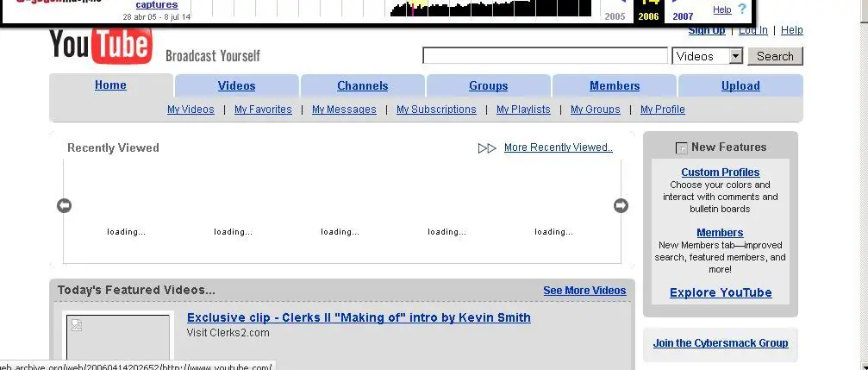Click the double-arrow icon beside More Recently Viewed

pyautogui.click(x=487, y=147)
